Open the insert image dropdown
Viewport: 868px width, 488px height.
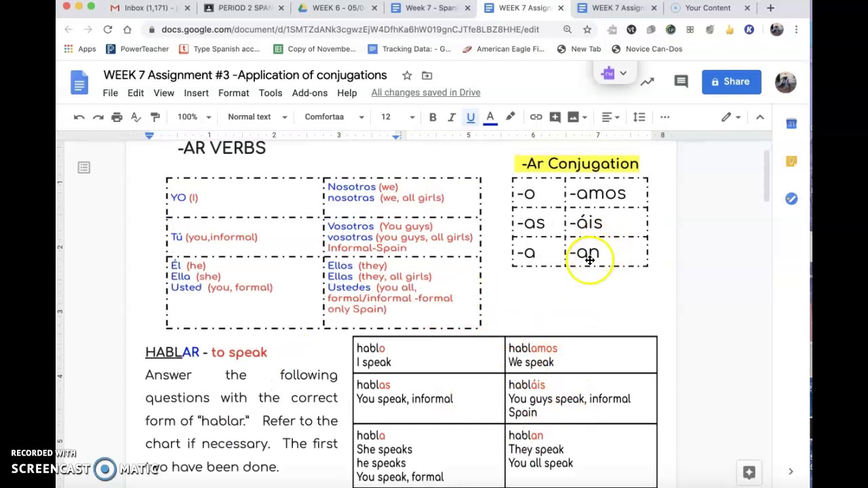pyautogui.click(x=577, y=117)
